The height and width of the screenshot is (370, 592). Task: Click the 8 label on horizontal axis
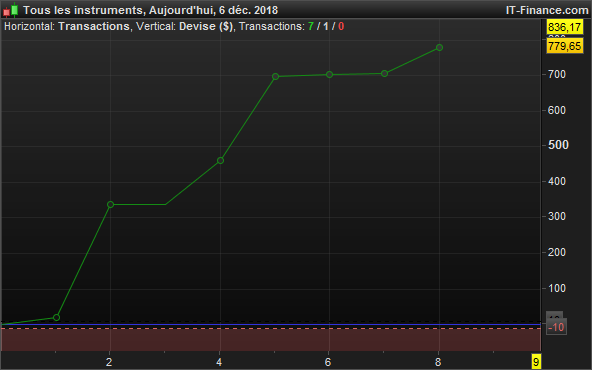[x=438, y=362]
